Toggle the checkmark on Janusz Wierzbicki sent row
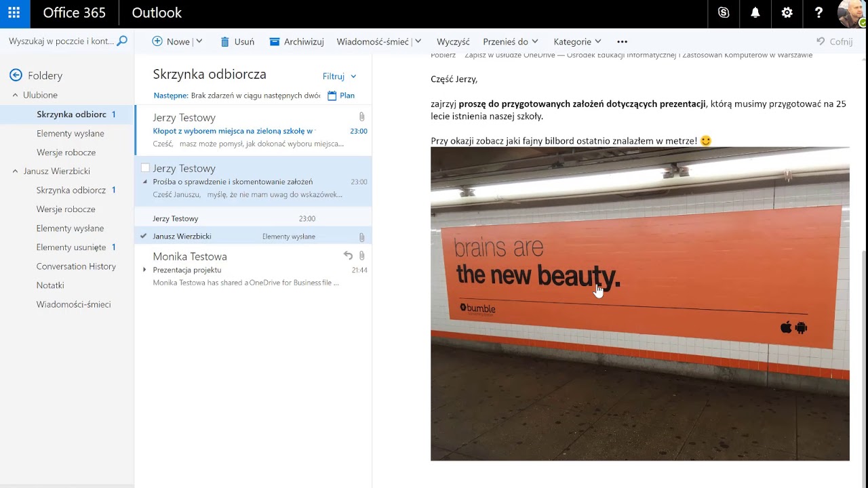This screenshot has width=868, height=488. click(x=143, y=236)
